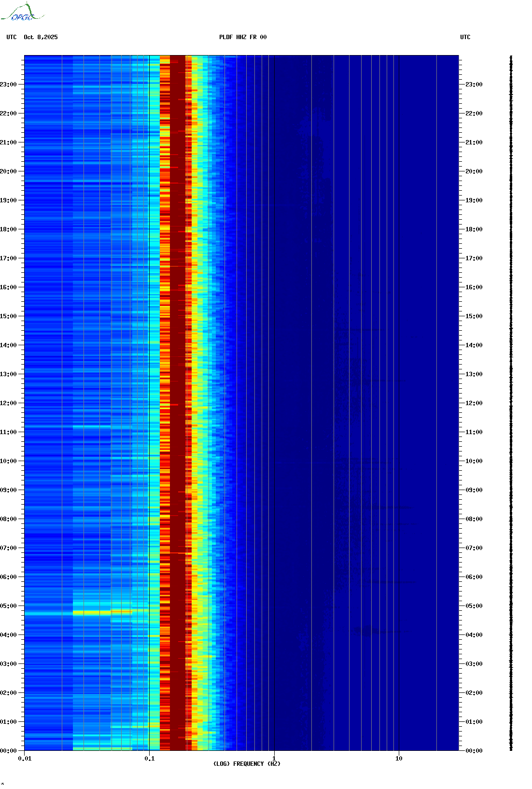
Task: Click the 10:00 label on the right time axis
Action: pos(474,461)
